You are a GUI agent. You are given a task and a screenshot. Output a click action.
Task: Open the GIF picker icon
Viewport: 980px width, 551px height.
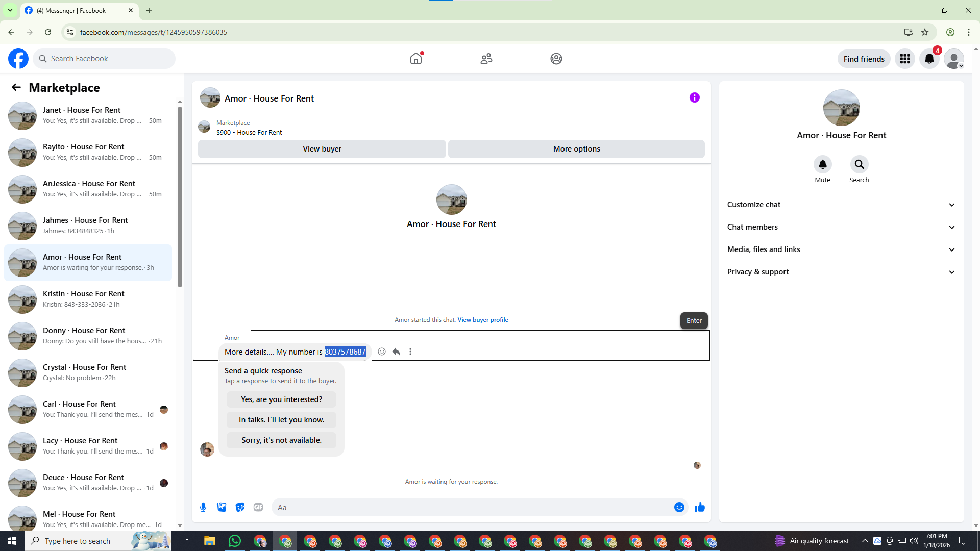tap(258, 507)
